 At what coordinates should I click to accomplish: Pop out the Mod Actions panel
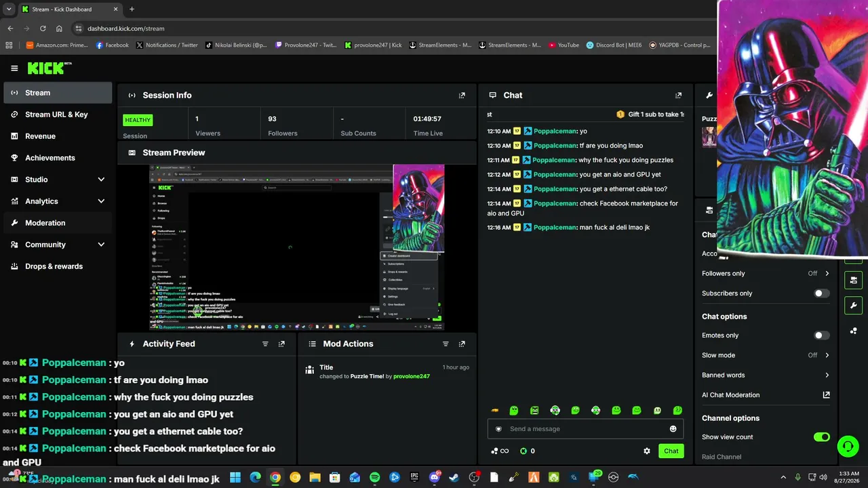click(462, 344)
